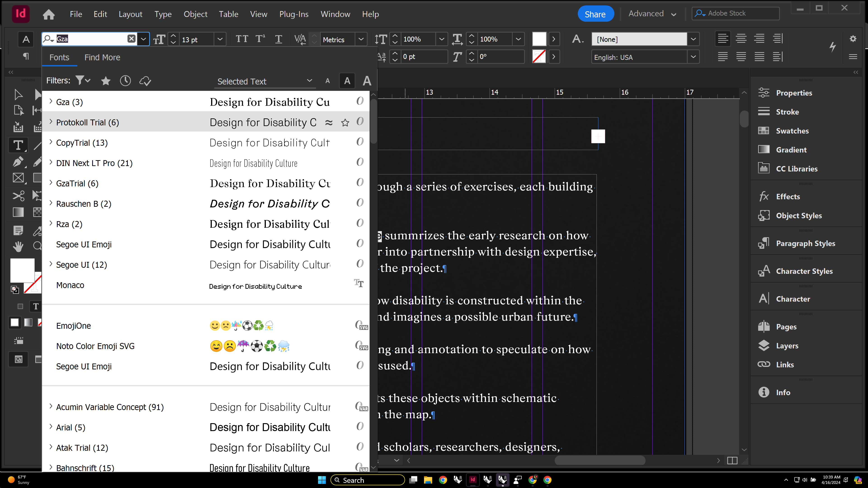
Task: Click the Share button
Action: pyautogui.click(x=595, y=14)
